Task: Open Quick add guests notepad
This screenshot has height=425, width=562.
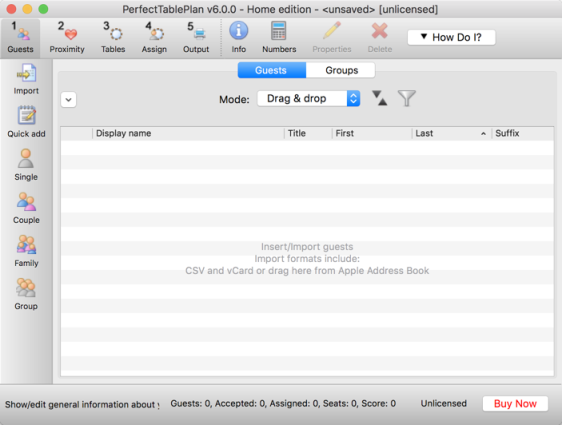Action: click(x=26, y=122)
